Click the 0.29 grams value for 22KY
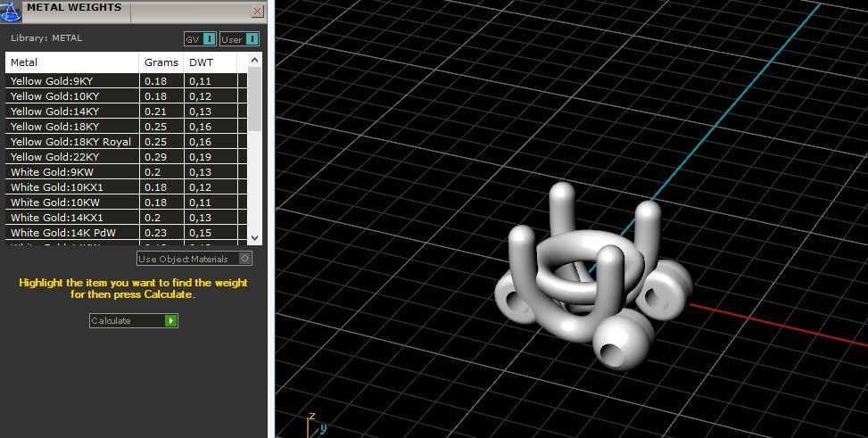 (155, 157)
